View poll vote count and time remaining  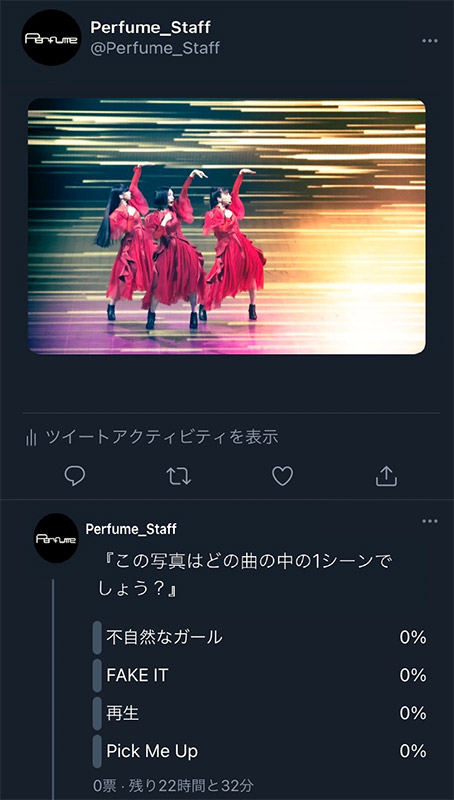tap(173, 785)
